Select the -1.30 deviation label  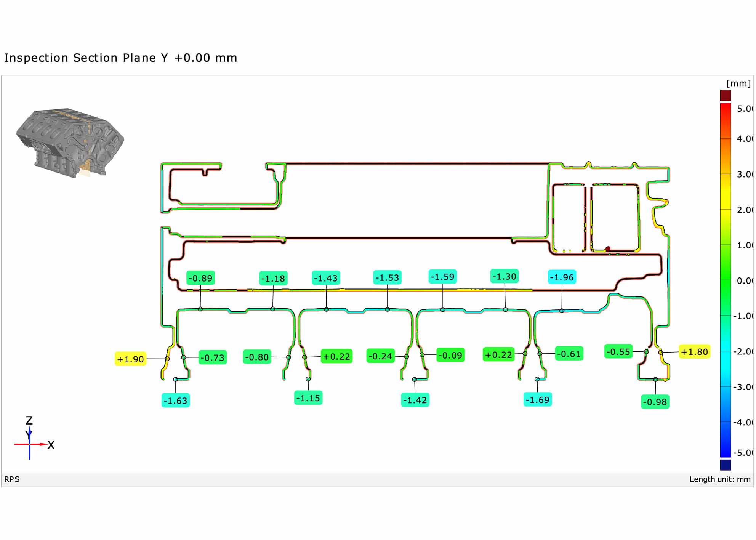click(x=505, y=276)
